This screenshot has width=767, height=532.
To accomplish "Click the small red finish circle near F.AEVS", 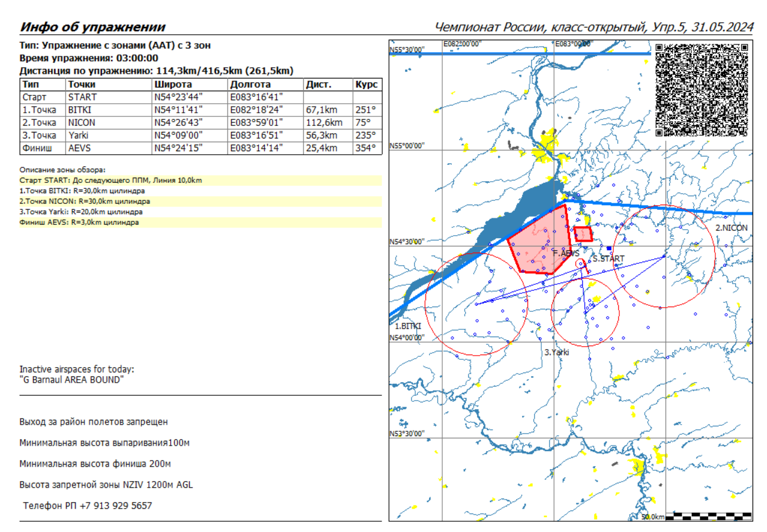I will [x=580, y=264].
